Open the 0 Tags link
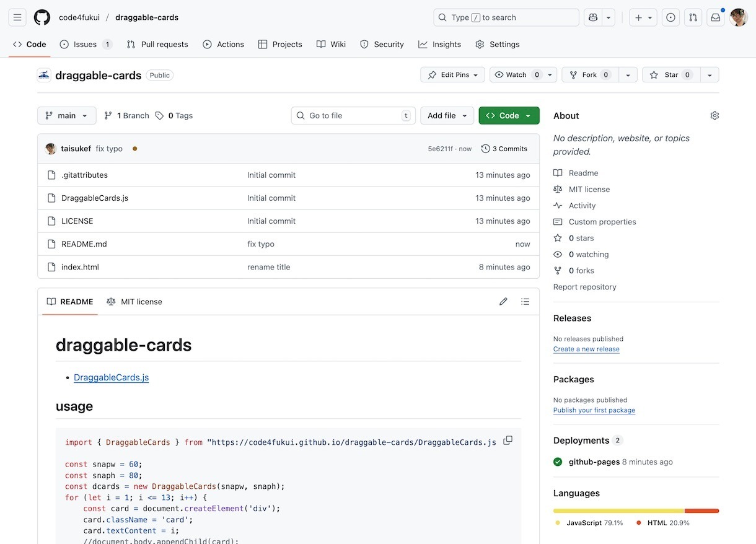756x544 pixels. pyautogui.click(x=174, y=116)
